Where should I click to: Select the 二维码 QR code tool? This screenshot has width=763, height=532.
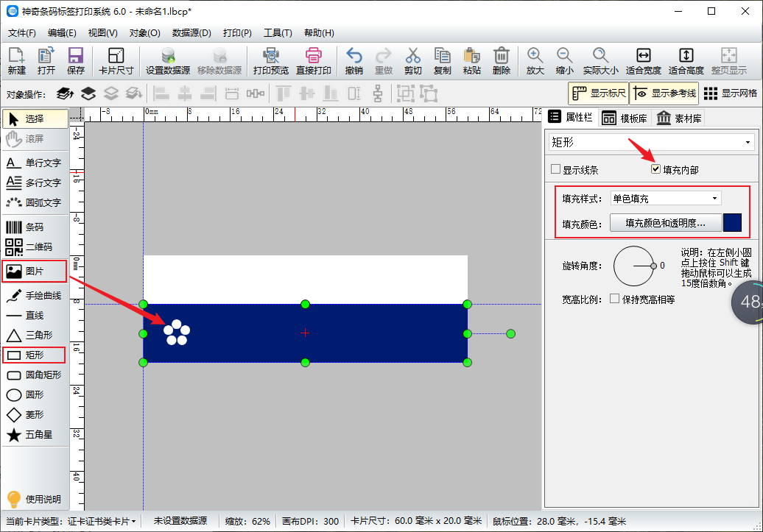35,247
